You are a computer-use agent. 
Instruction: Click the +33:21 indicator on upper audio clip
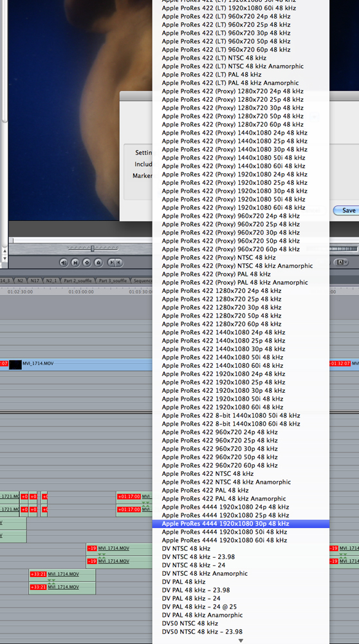pos(38,574)
